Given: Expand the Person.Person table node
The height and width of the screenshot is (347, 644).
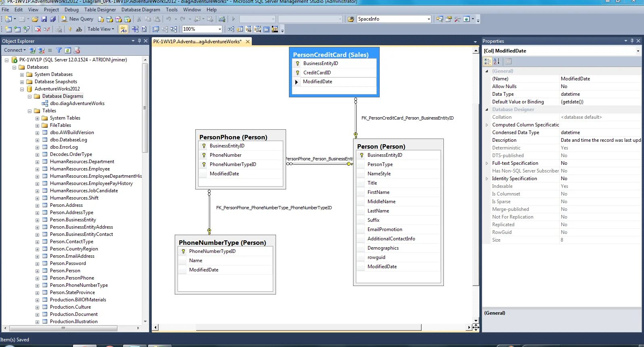Looking at the screenshot, I should tap(38, 271).
